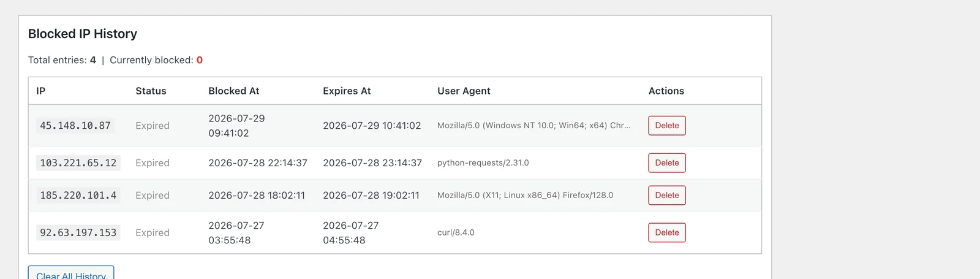Delete the 103.221.65.12 entry
This screenshot has width=980, height=279.
pyautogui.click(x=667, y=163)
